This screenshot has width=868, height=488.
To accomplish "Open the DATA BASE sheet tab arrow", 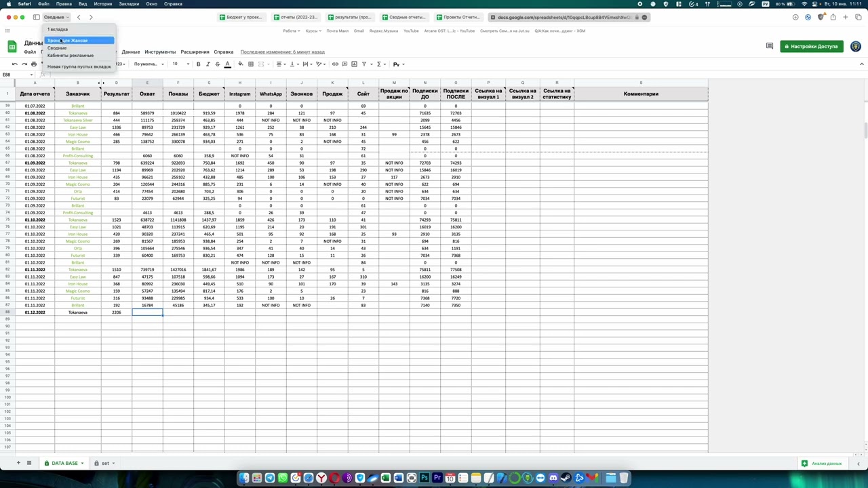I will tap(82, 464).
